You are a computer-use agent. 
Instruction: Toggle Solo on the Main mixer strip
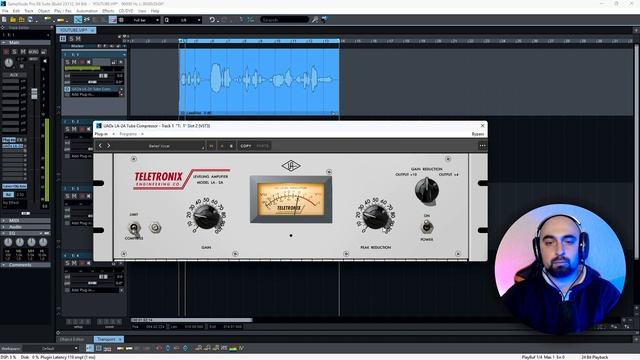(15, 52)
